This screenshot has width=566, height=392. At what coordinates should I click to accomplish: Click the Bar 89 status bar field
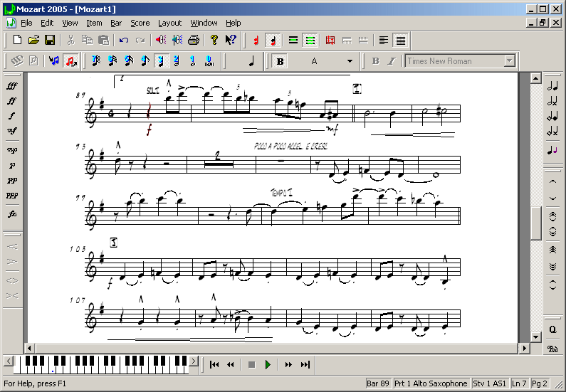[377, 383]
